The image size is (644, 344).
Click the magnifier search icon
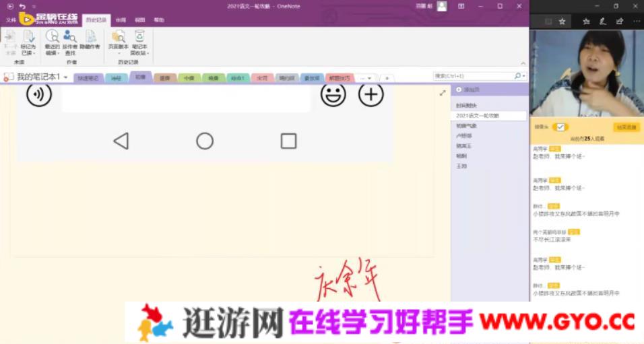(x=517, y=76)
